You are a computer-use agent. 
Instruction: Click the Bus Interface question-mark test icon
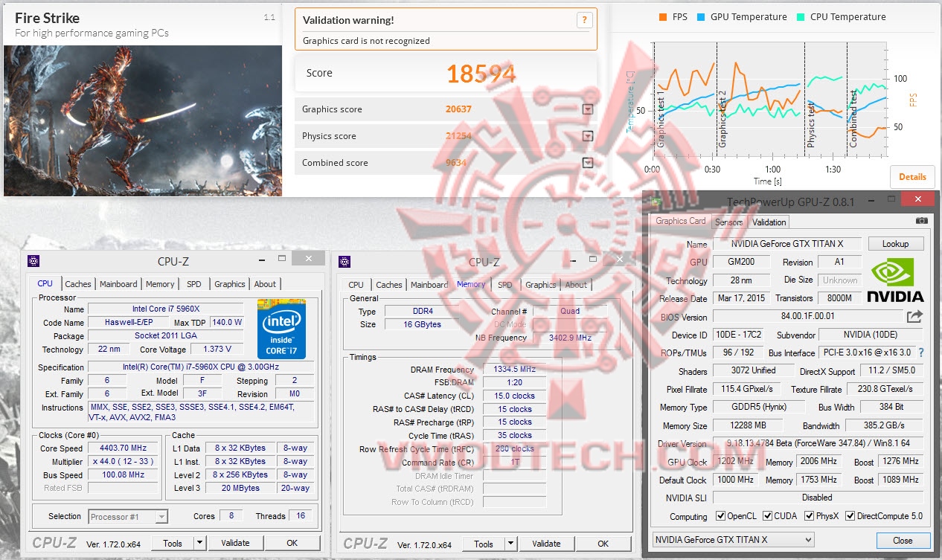(x=921, y=353)
